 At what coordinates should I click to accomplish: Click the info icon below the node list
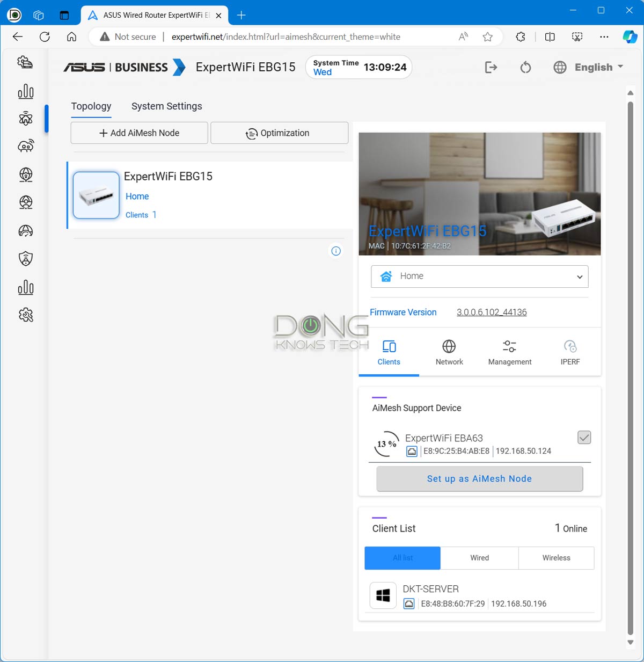(336, 251)
